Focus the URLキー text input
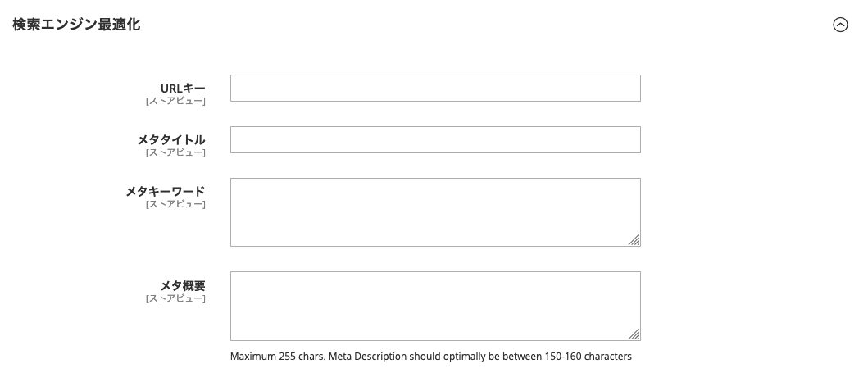 435,89
